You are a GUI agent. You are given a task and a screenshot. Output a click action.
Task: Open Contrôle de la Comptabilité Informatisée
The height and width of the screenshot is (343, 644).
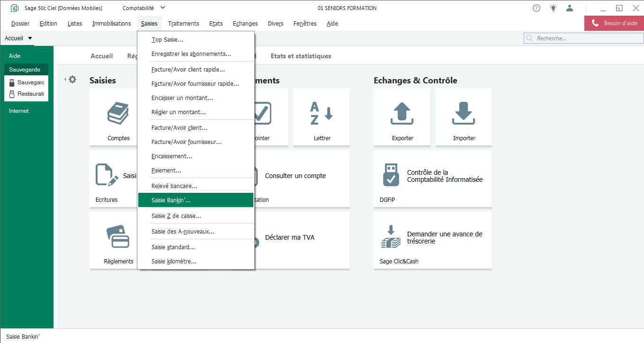click(x=433, y=179)
